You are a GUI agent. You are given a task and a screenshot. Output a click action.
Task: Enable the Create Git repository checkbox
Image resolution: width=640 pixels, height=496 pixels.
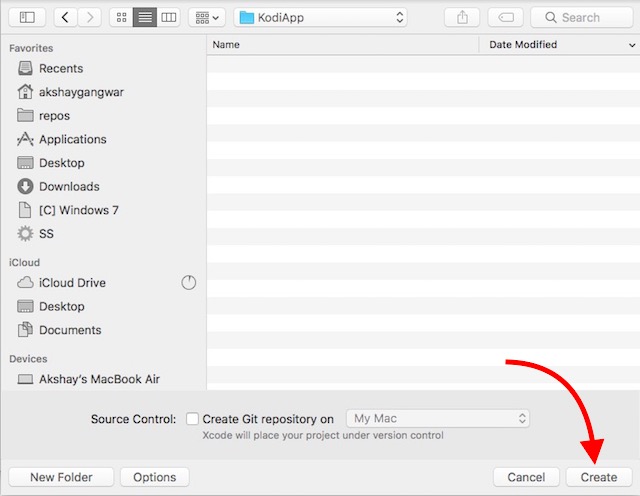(192, 419)
